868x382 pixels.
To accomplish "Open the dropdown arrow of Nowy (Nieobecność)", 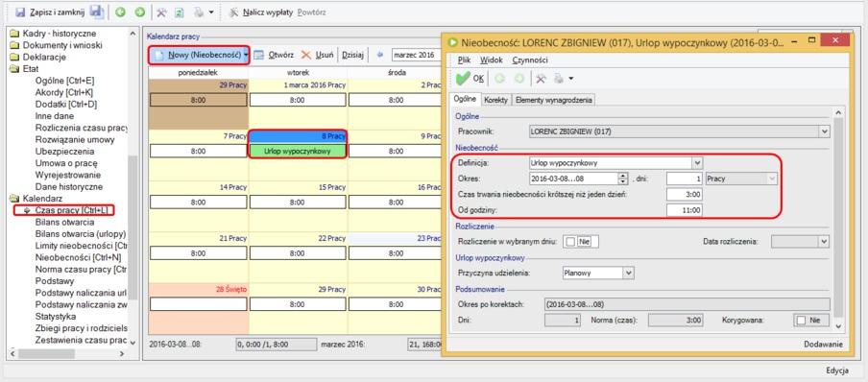I will click(x=246, y=56).
